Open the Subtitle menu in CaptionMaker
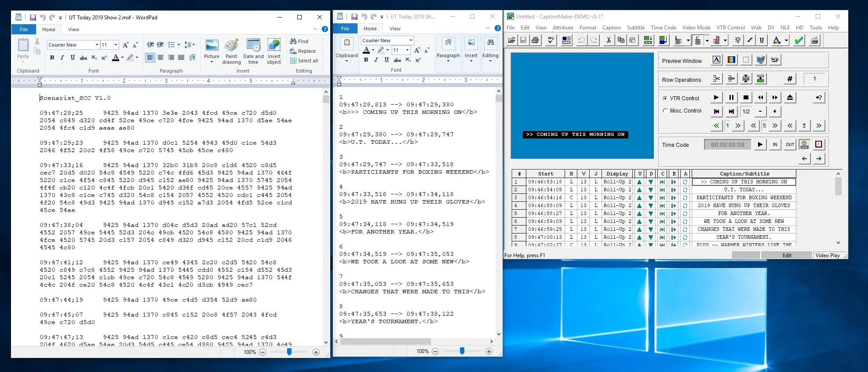The width and height of the screenshot is (868, 372). 635,28
